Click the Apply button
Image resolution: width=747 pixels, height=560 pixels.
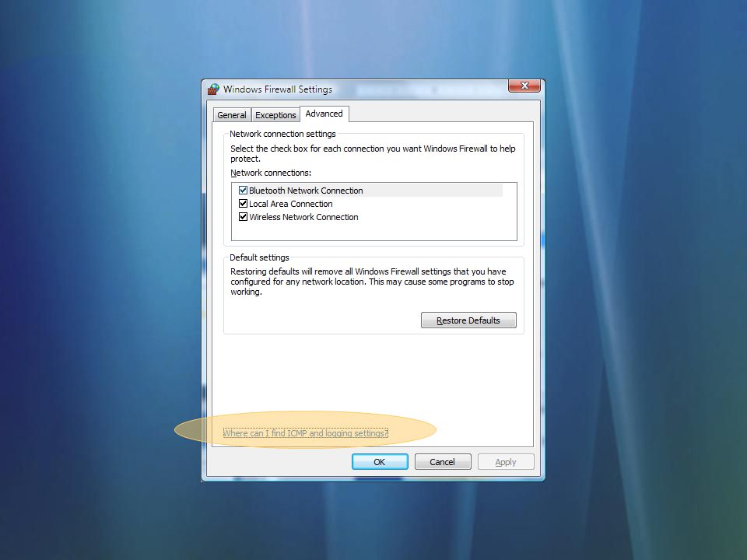coord(506,462)
